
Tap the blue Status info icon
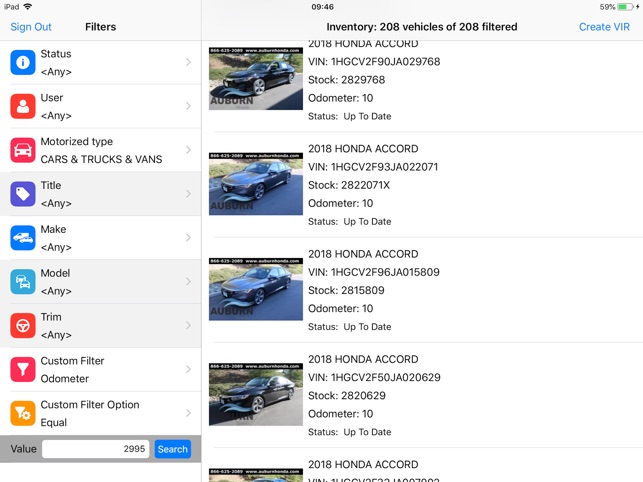[x=23, y=62]
